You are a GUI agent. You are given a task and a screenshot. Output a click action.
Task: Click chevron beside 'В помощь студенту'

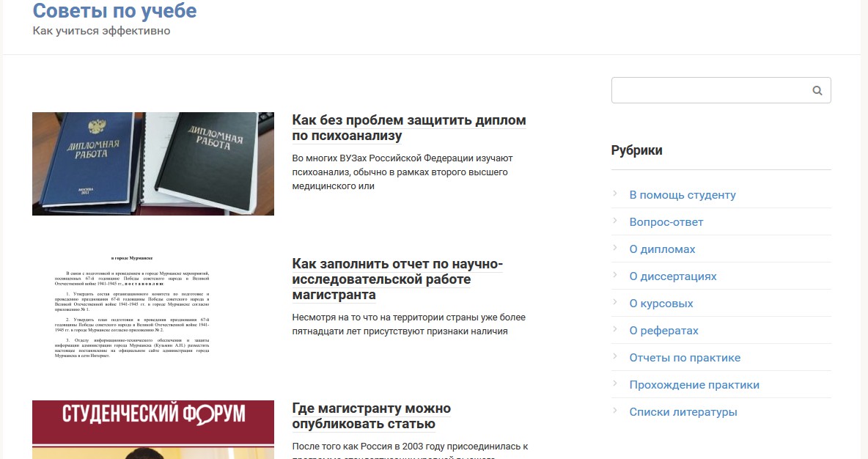[x=615, y=194]
